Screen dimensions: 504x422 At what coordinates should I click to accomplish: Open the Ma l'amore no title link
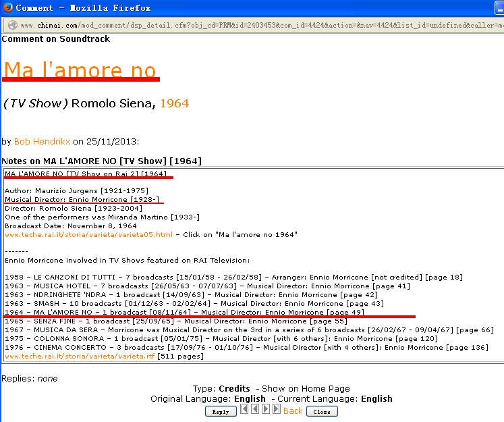pyautogui.click(x=80, y=70)
